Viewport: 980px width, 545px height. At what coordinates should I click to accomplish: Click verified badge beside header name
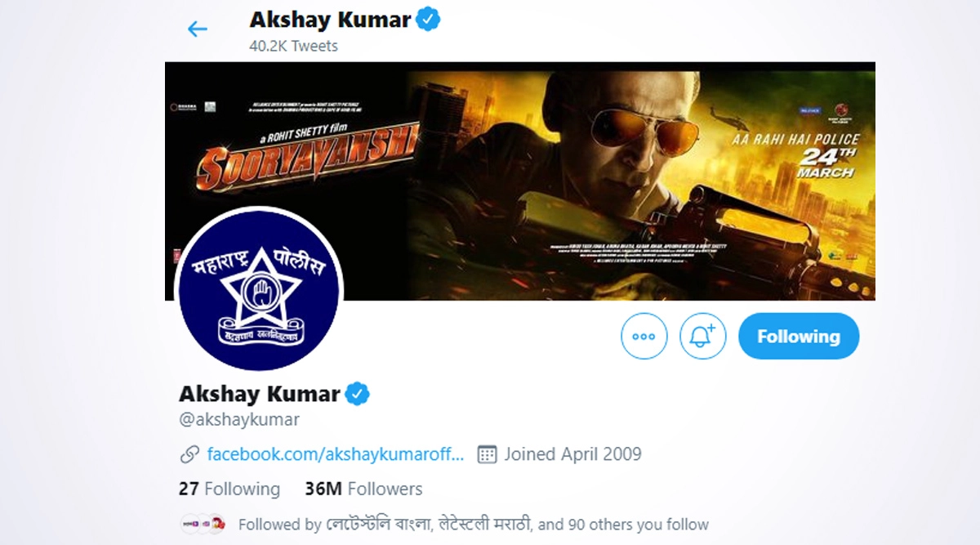430,19
